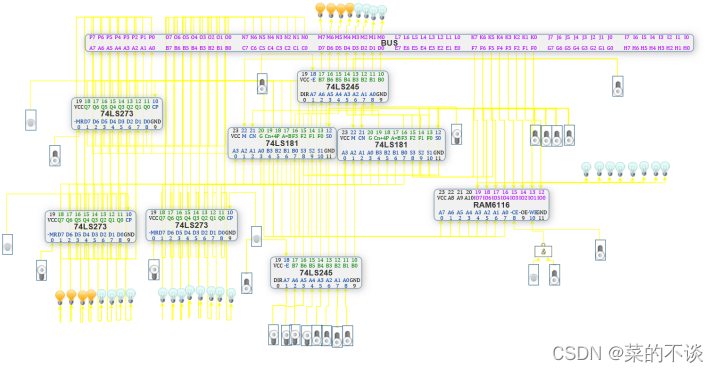
Task: Flip the rightmost of four switches above RAM6116
Action: (x=569, y=135)
